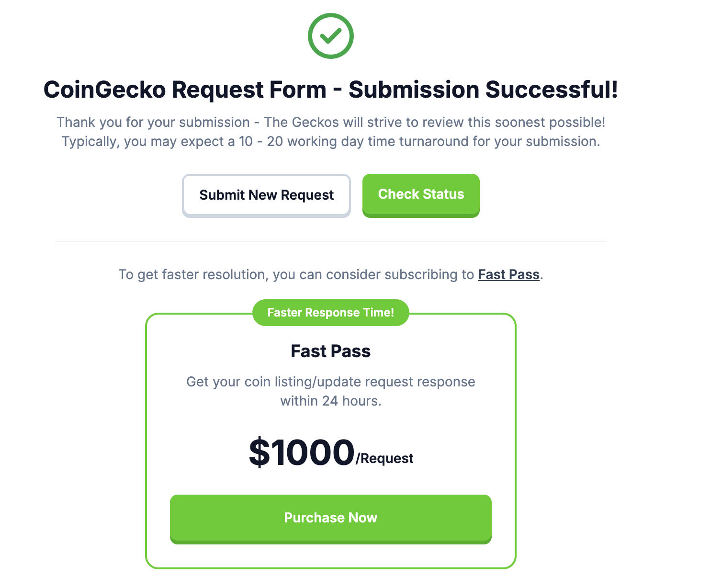Viewport: 722px width, 588px height.
Task: Click the submission successful heading
Action: point(332,90)
